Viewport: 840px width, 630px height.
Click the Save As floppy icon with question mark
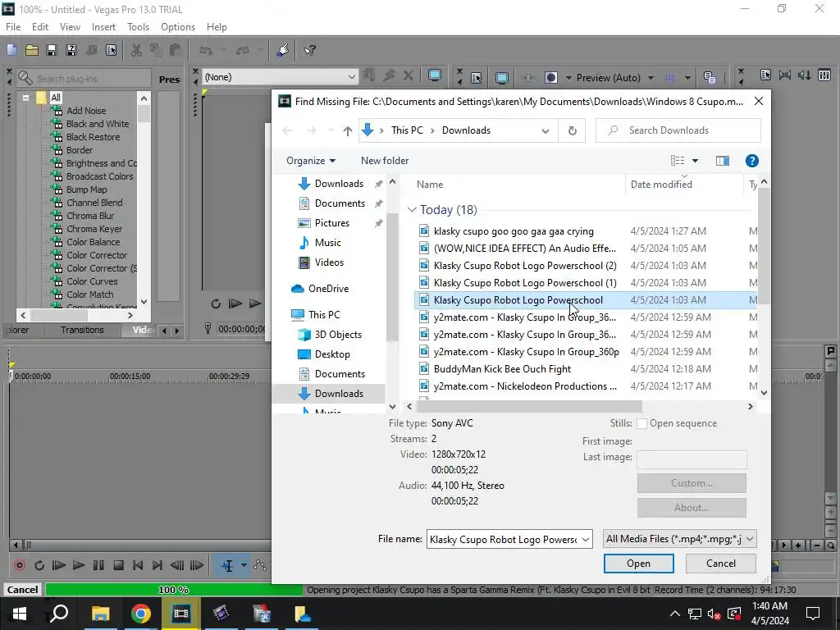point(71,50)
